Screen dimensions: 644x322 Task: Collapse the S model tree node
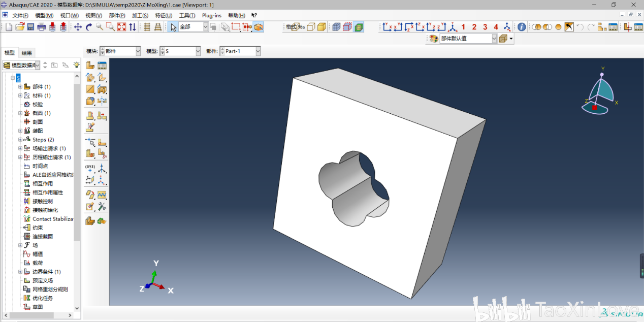click(x=12, y=78)
